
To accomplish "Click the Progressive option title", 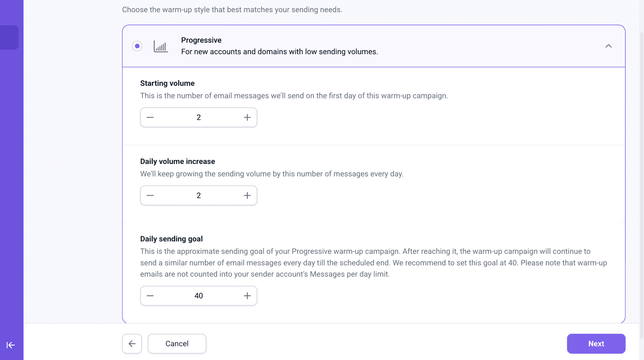I will click(x=201, y=40).
